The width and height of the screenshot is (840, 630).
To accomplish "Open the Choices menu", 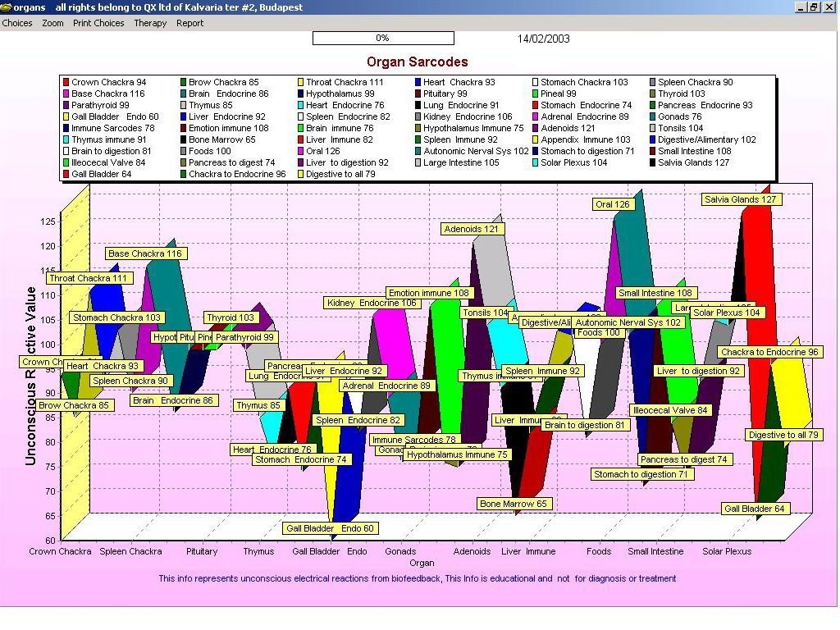I will pos(17,23).
